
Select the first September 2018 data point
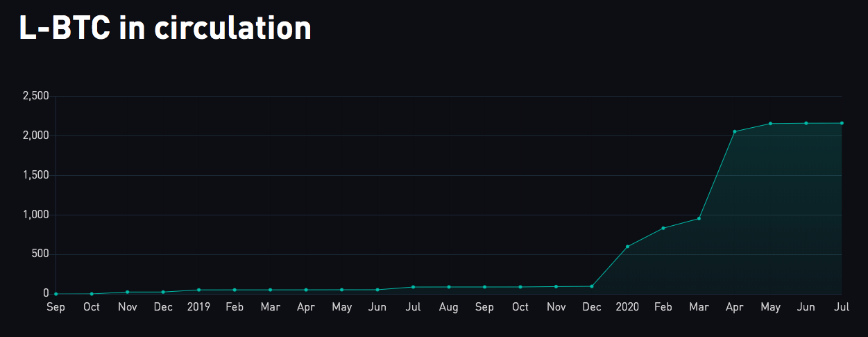[56, 294]
